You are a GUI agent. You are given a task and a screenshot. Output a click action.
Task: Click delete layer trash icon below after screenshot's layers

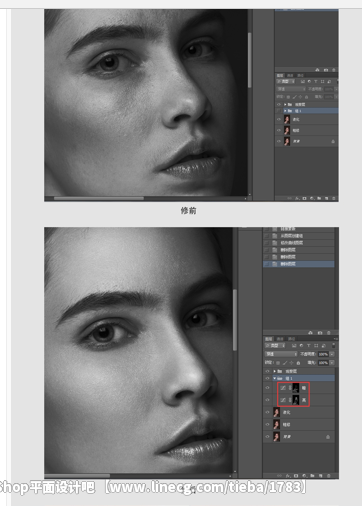pos(329,476)
